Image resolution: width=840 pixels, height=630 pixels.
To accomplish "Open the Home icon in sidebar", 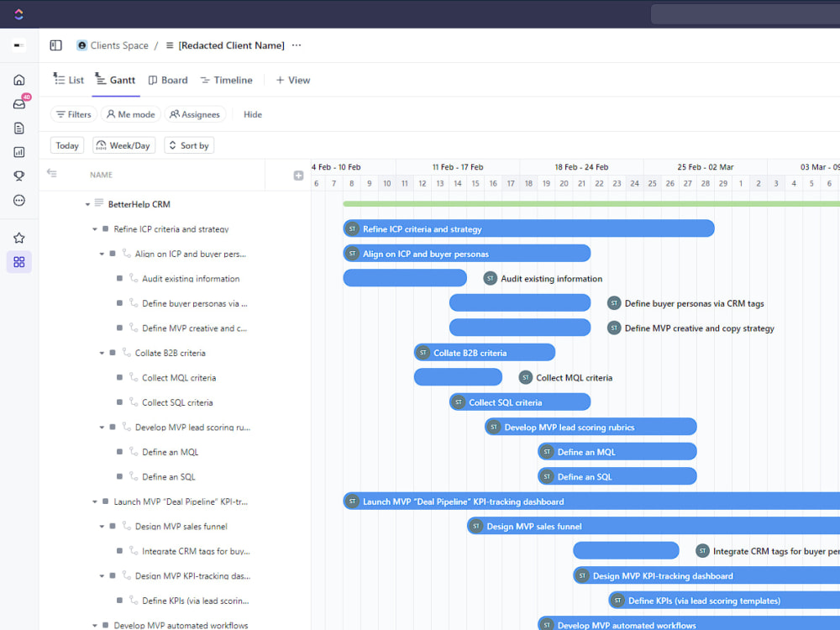I will coord(19,80).
